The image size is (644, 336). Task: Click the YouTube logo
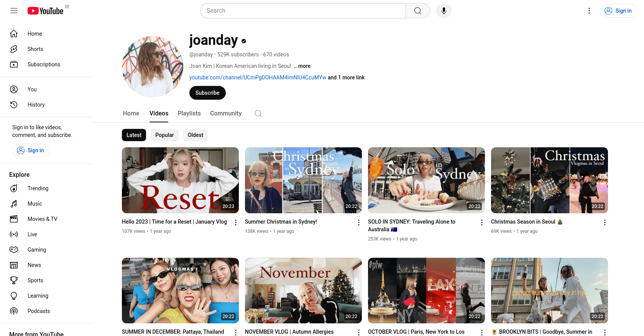coord(46,11)
